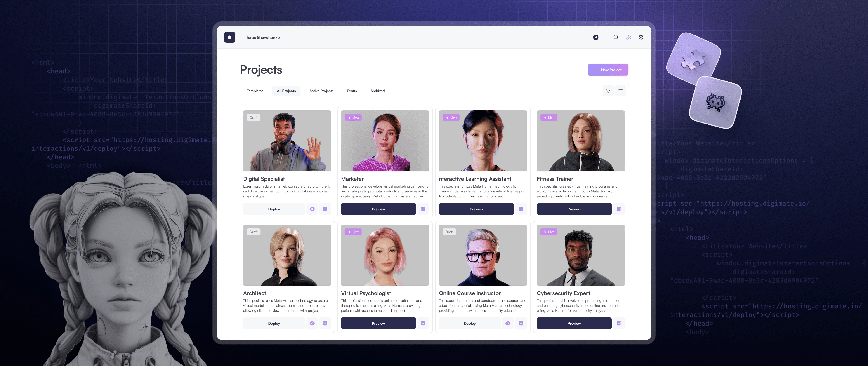Toggle eye preview for Digital Specialist
This screenshot has width=868, height=366.
point(312,209)
